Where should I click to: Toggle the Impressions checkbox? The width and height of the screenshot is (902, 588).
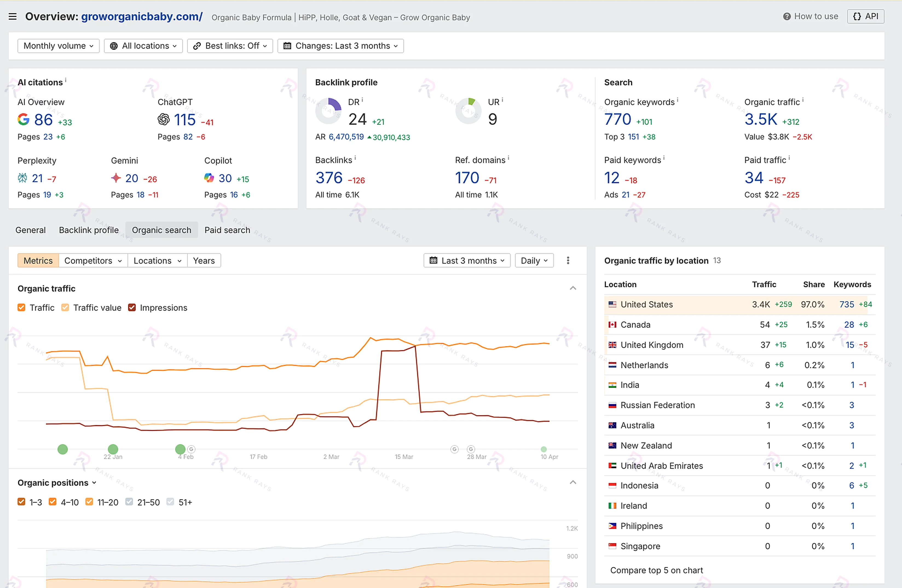[x=132, y=308]
